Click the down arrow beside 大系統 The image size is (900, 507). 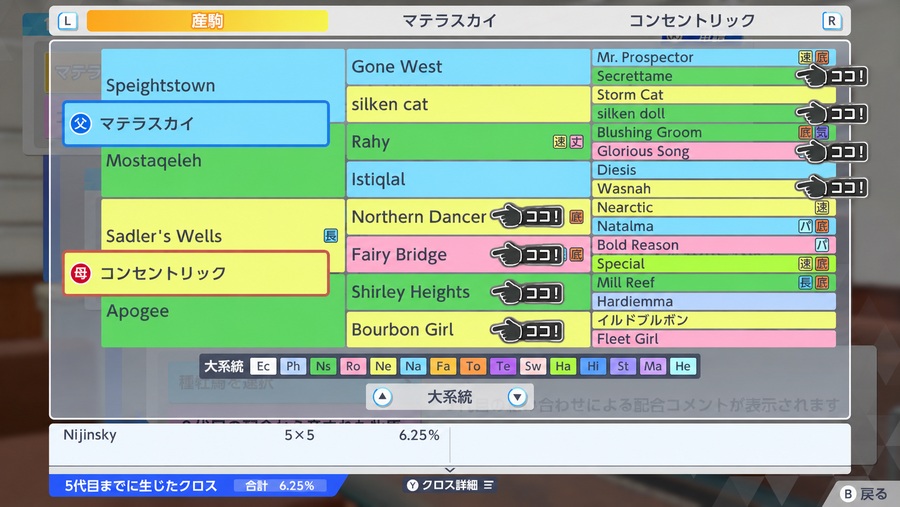pos(517,397)
